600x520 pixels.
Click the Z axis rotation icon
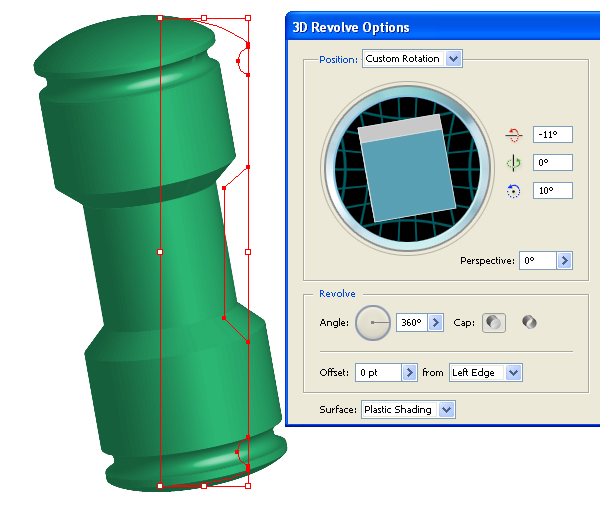tap(514, 191)
